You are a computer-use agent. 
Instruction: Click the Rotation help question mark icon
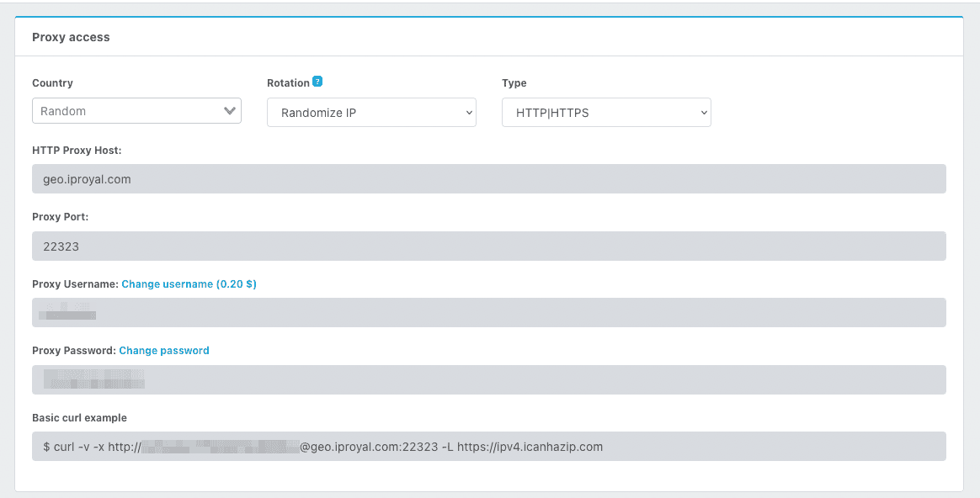point(317,82)
